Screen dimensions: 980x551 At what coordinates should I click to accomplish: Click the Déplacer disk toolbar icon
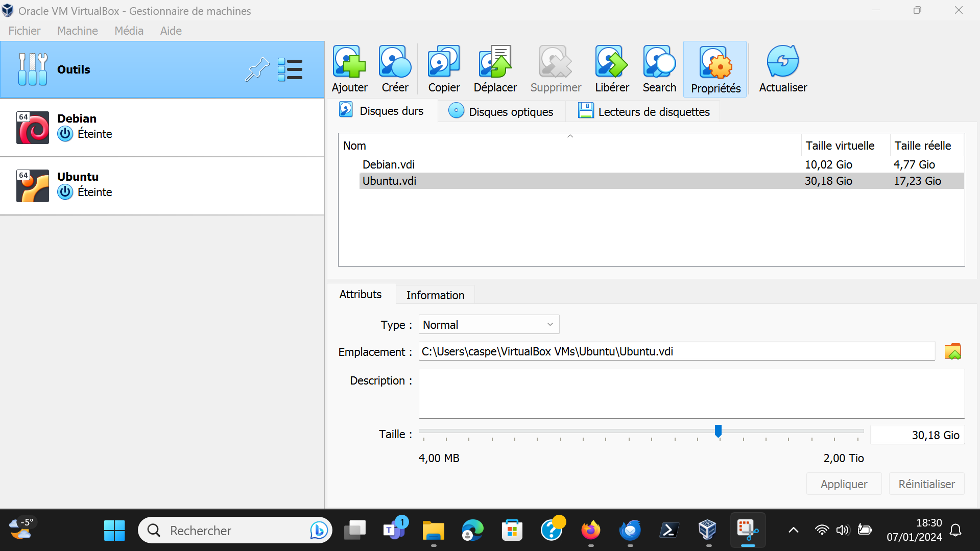point(495,69)
